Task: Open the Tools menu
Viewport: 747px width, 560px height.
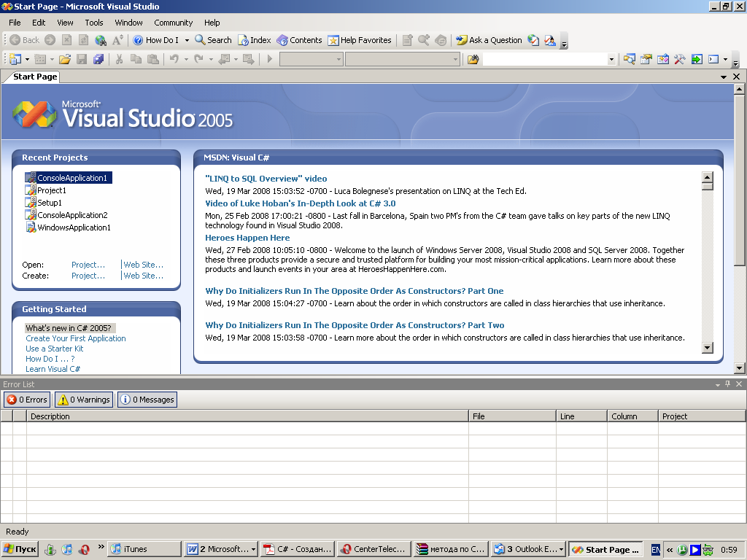Action: [94, 23]
